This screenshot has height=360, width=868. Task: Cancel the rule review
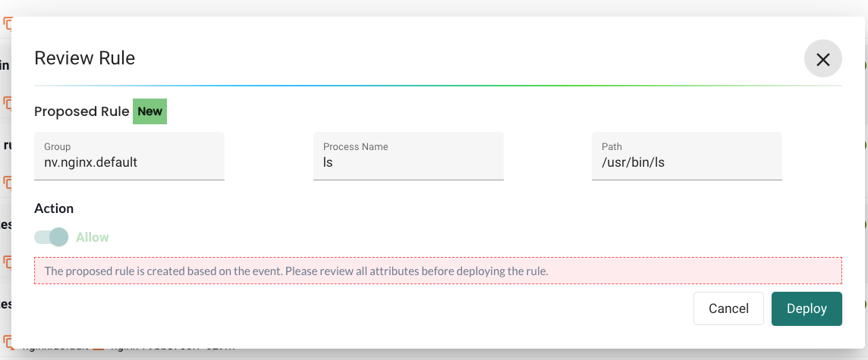(x=728, y=308)
